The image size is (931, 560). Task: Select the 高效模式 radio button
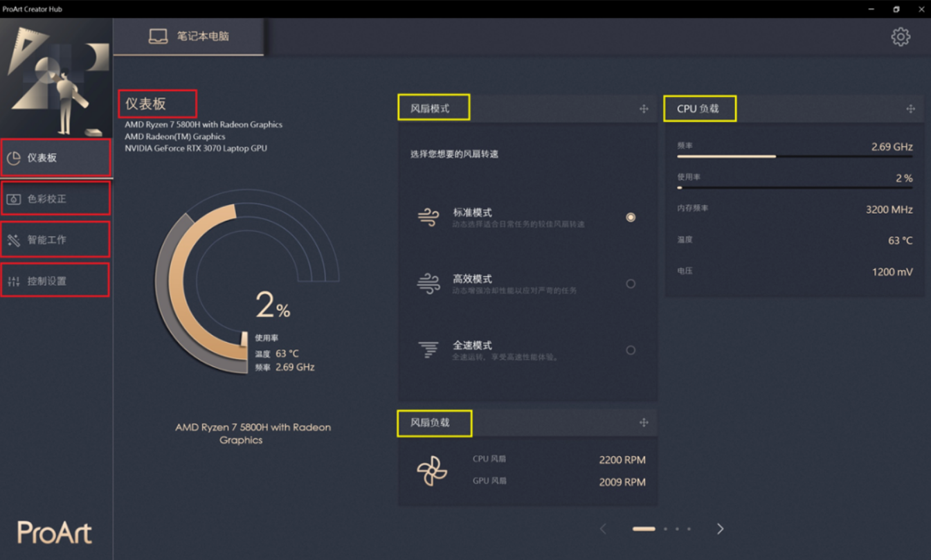click(631, 284)
